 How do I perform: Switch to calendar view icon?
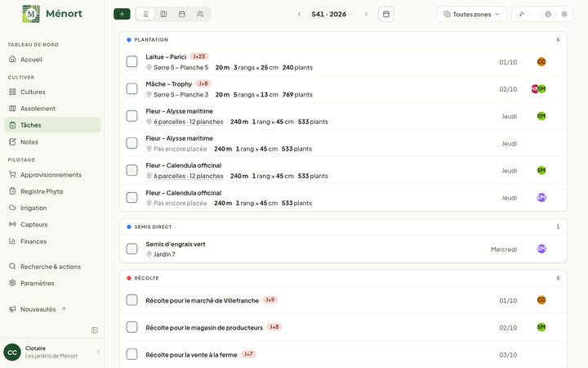[x=182, y=14]
